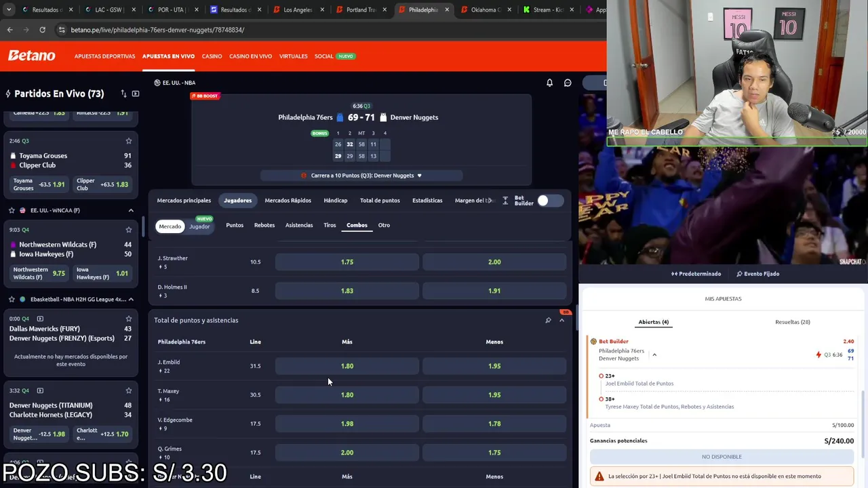This screenshot has width=868, height=488.
Task: Click the browser address bar URL
Action: pos(157,30)
